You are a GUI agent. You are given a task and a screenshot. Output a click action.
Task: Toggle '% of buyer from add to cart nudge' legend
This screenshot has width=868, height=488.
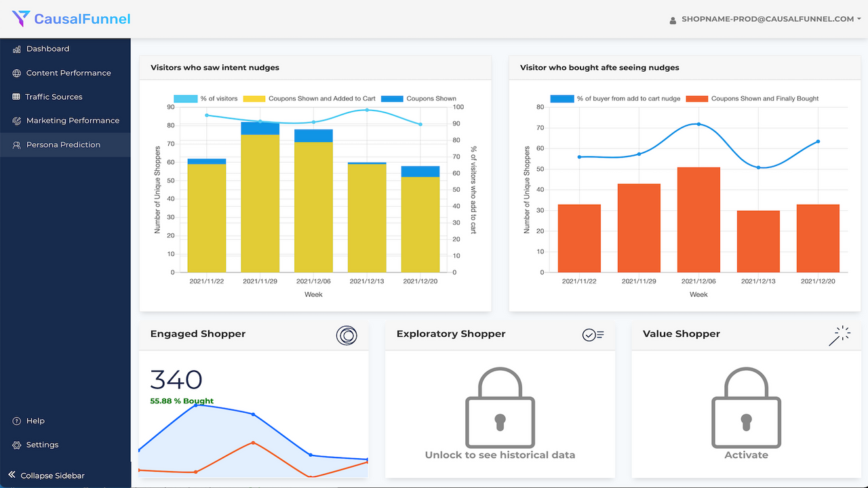point(615,98)
